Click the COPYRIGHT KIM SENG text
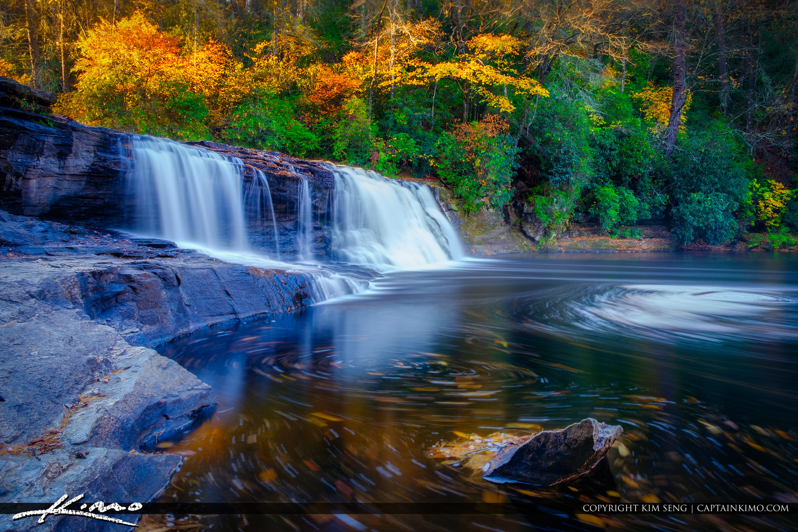The height and width of the screenshot is (532, 798). tap(634, 508)
